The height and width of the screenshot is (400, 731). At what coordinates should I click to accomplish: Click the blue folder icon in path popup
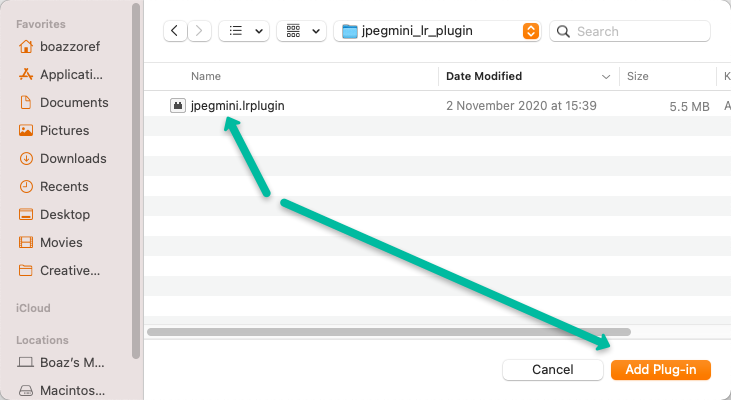[x=350, y=31]
